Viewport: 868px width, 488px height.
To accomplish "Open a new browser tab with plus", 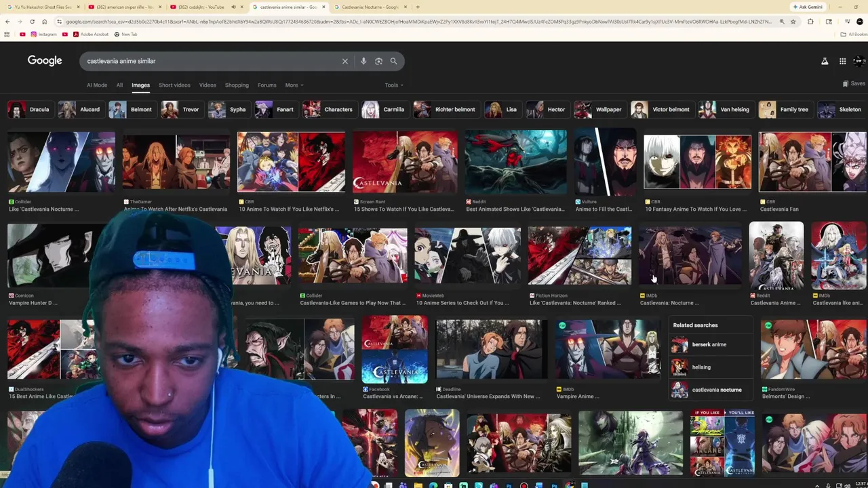I will click(x=417, y=7).
